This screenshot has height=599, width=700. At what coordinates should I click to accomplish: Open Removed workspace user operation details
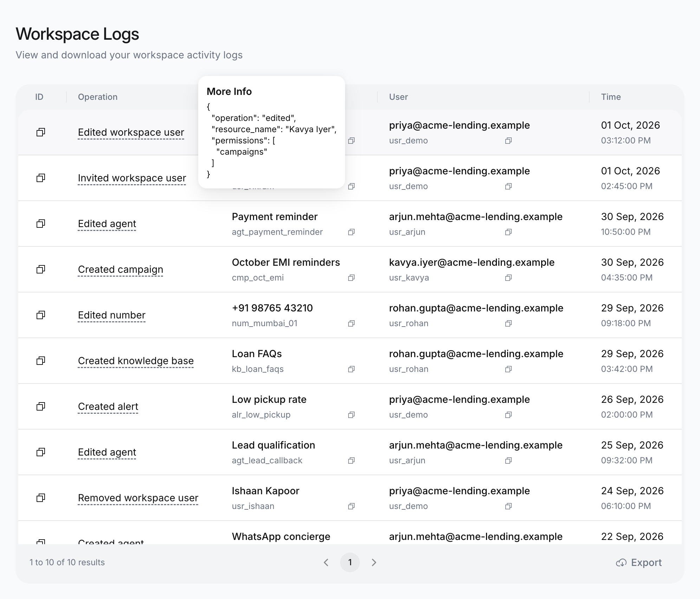(138, 498)
